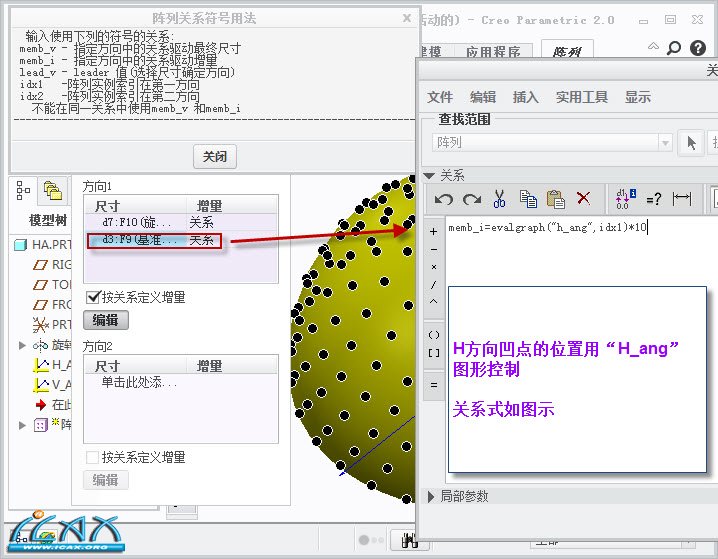Image resolution: width=718 pixels, height=559 pixels.
Task: Close the '阵列关系符号用法' dialog with X
Action: click(x=407, y=18)
